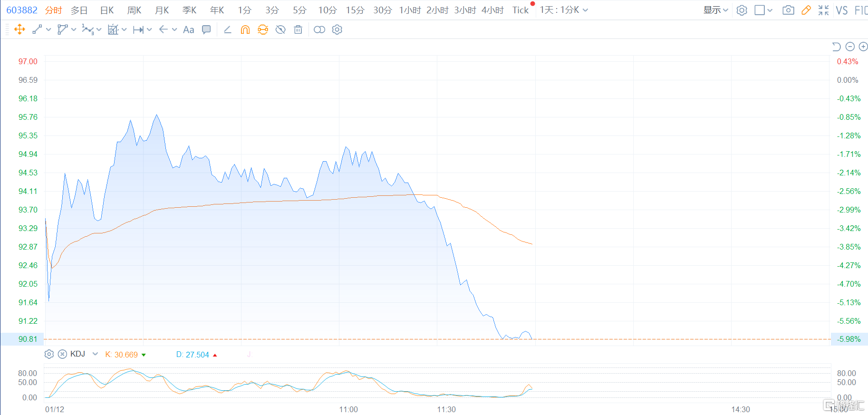
Task: Open range measure tool options arrow
Action: click(x=149, y=29)
